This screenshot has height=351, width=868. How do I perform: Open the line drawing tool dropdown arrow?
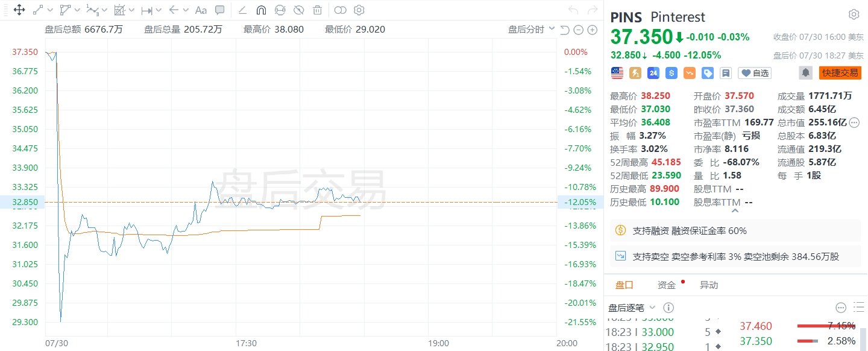(x=49, y=10)
